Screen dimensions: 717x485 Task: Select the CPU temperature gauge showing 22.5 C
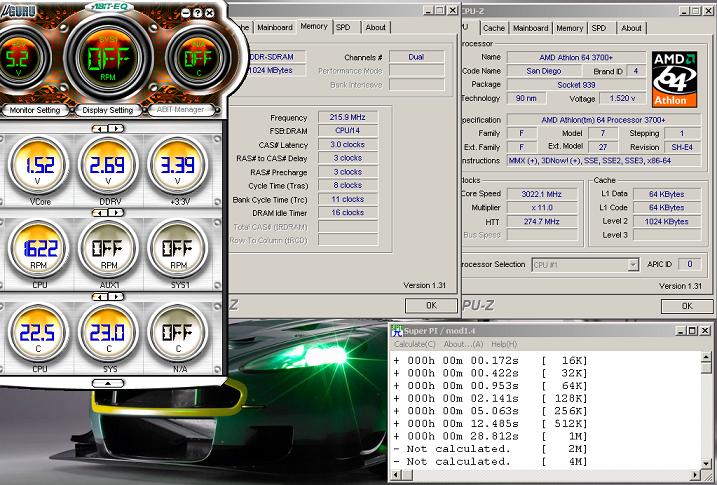point(38,333)
